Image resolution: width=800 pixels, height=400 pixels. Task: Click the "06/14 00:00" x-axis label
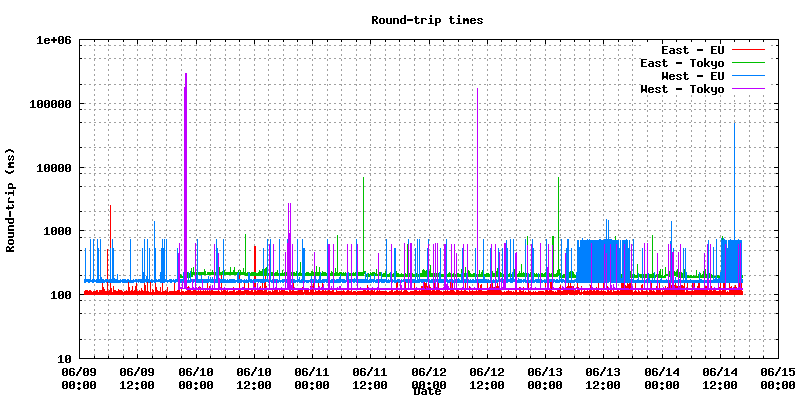point(661,379)
